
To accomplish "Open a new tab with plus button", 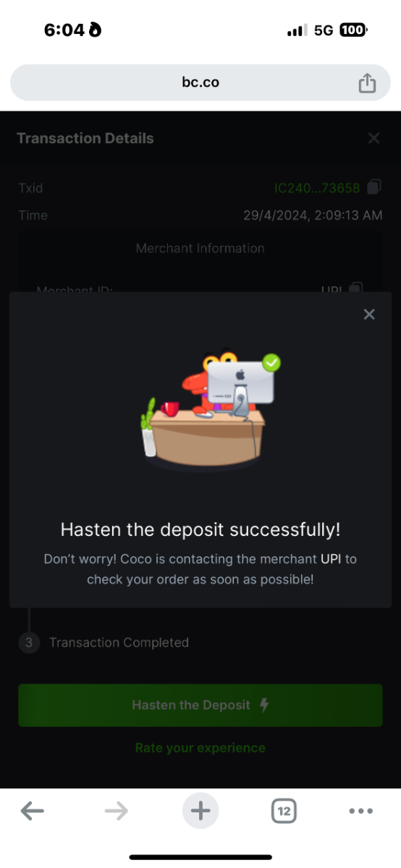I will (200, 811).
